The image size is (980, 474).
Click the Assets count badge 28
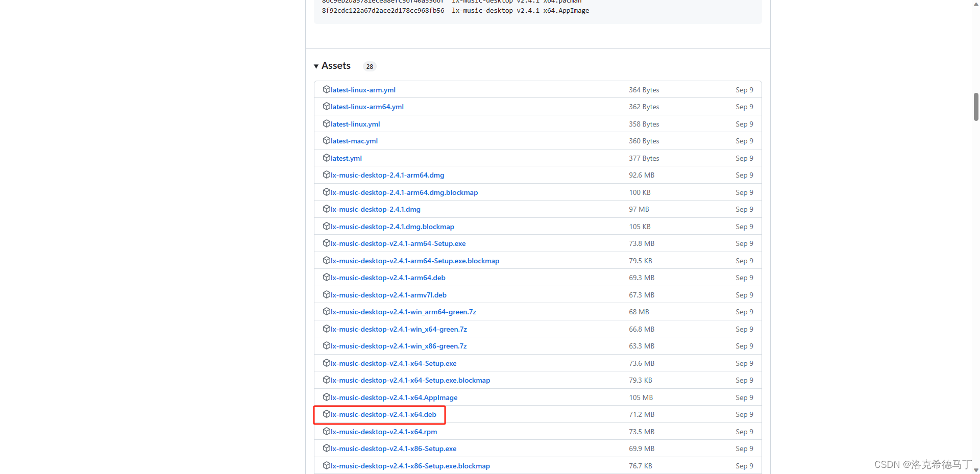pyautogui.click(x=370, y=66)
